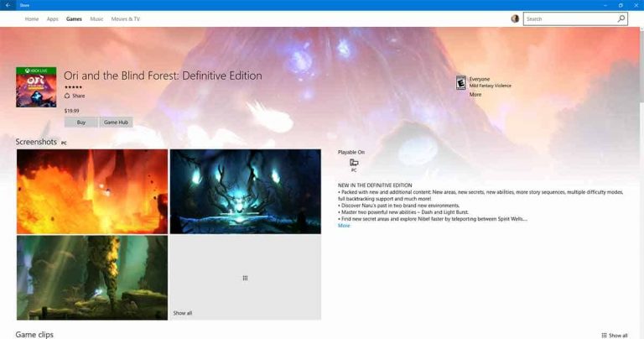
Task: Click the NEW IN THE DEFINITIVE EDITION heading
Action: pyautogui.click(x=375, y=185)
